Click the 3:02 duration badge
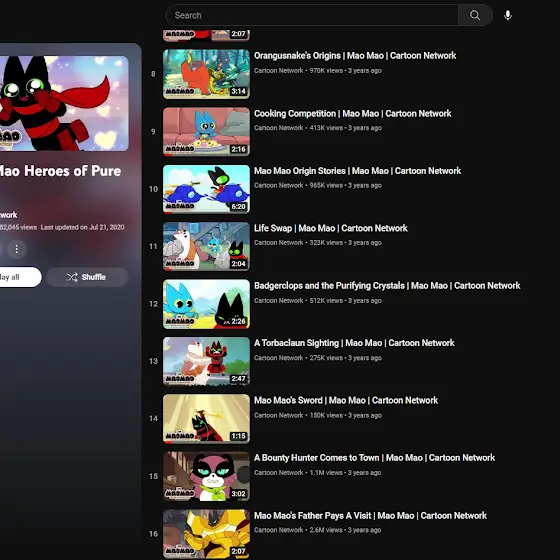Image resolution: width=560 pixels, height=560 pixels. 239,494
